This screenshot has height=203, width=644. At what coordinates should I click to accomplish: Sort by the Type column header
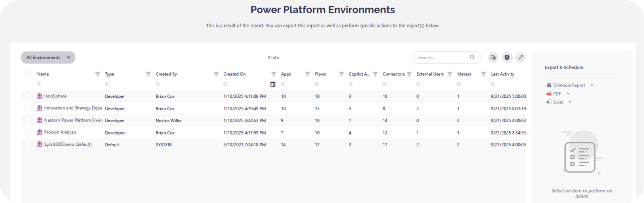click(x=109, y=74)
